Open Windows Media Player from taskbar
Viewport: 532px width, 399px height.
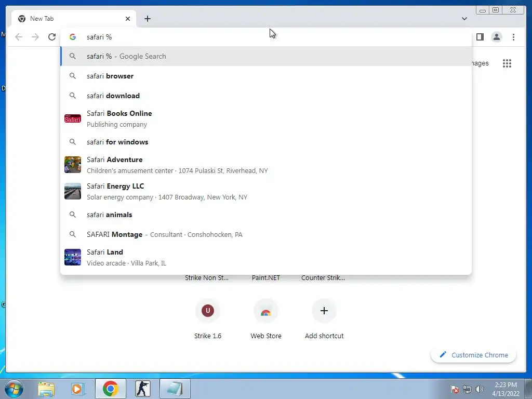[77, 389]
